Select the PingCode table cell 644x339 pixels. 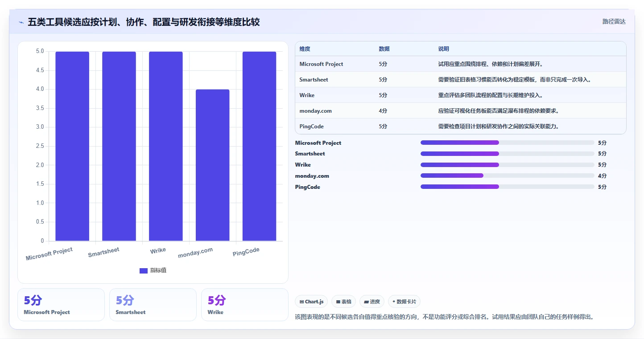(312, 127)
